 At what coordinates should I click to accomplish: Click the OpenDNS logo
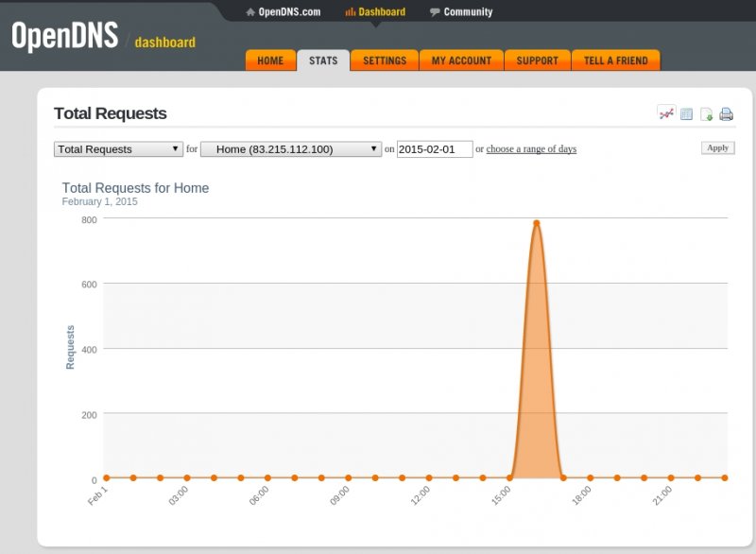(x=64, y=36)
